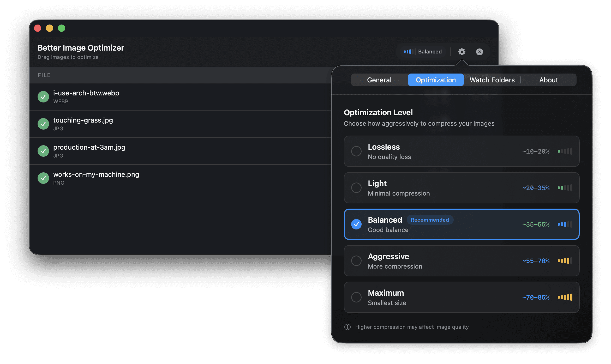This screenshot has width=611, height=364.
Task: Switch to the General tab
Action: [x=379, y=80]
